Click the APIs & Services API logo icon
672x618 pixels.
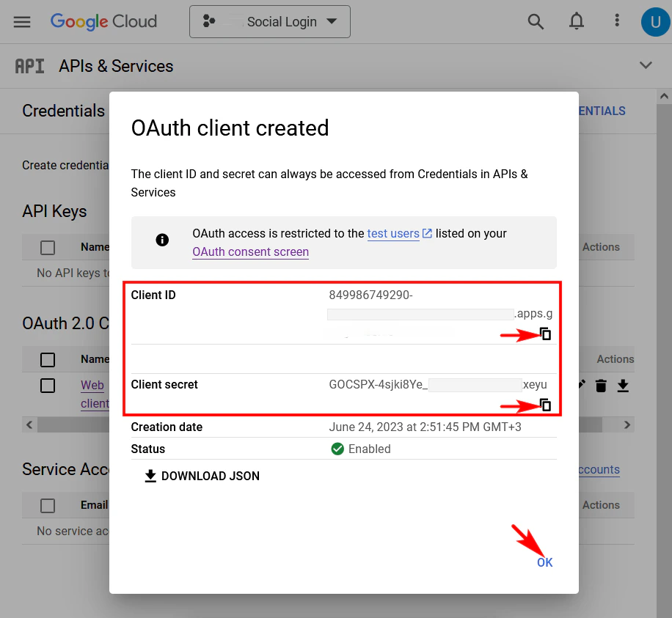30,65
